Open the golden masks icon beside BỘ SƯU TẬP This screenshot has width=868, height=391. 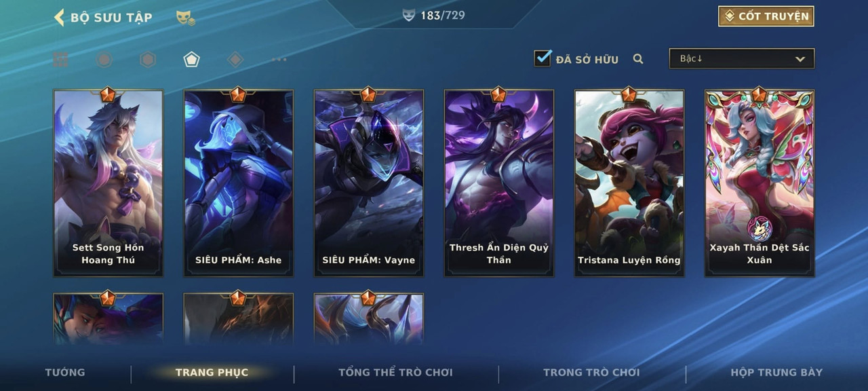[186, 18]
